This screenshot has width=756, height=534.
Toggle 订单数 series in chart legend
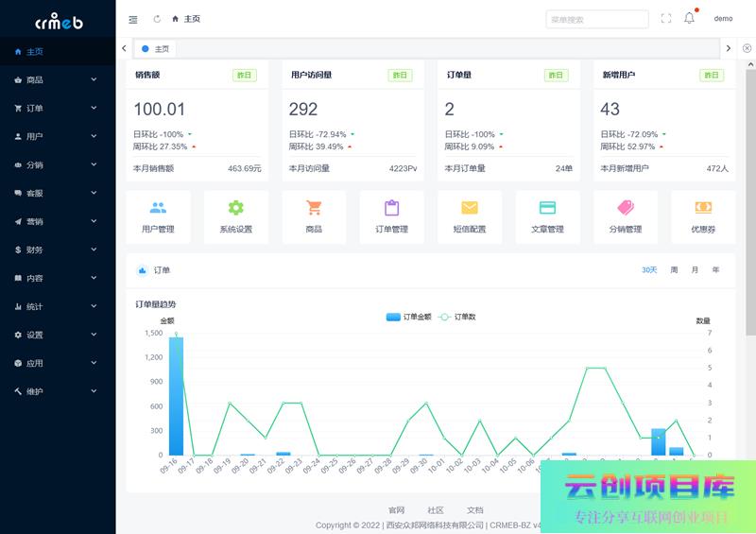click(457, 317)
